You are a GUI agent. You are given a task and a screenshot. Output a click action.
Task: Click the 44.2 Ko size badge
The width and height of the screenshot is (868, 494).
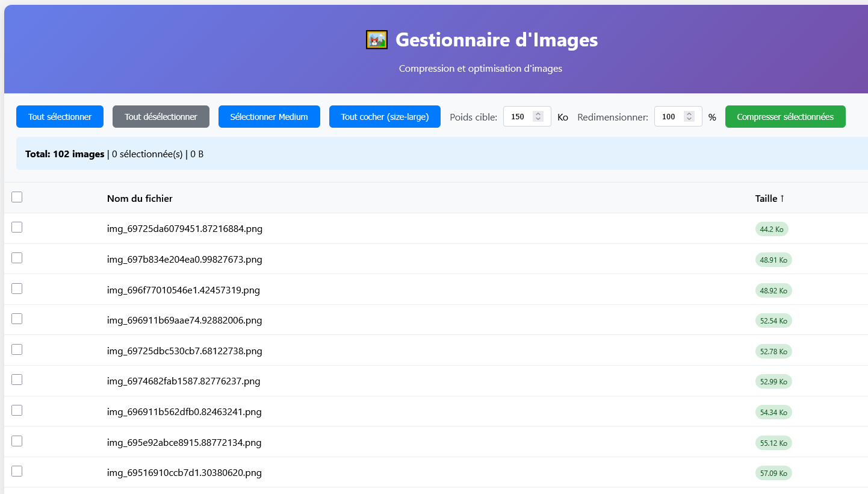772,229
